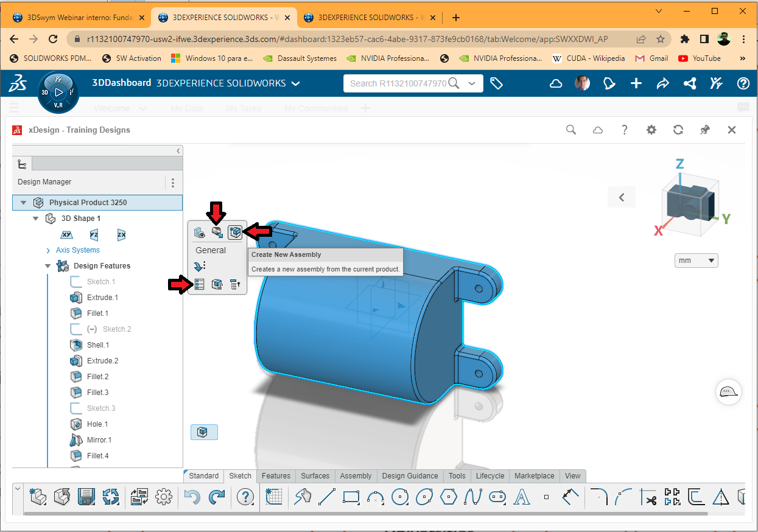Image resolution: width=758 pixels, height=532 pixels.
Task: Click the 3DEXPERIENCE compass icon
Action: (58, 93)
